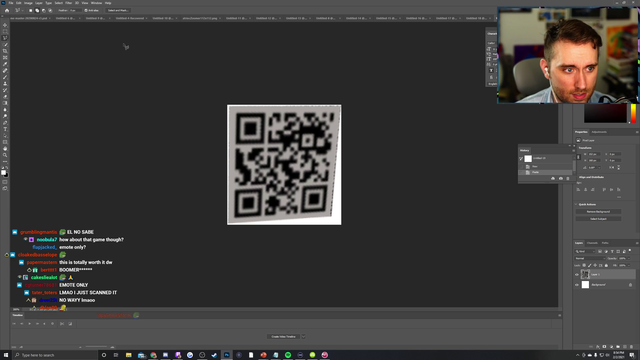
Task: Click the Create Video Timeline button
Action: coord(283,337)
